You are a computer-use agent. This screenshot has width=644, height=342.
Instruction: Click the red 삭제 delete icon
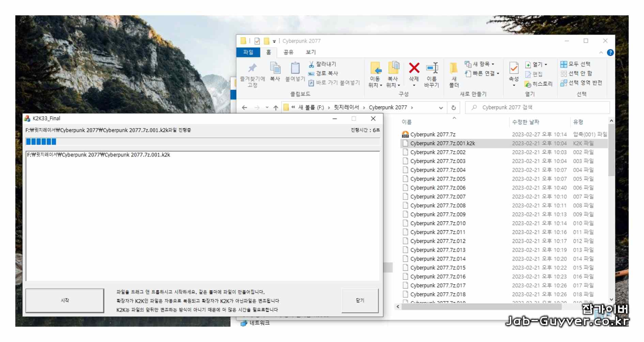[x=414, y=68]
